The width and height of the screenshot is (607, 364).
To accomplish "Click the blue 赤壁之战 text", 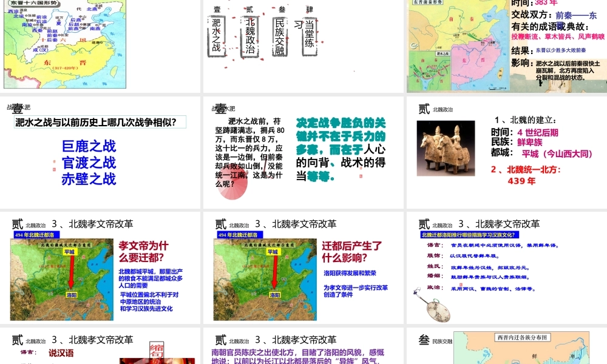I will click(x=89, y=179).
